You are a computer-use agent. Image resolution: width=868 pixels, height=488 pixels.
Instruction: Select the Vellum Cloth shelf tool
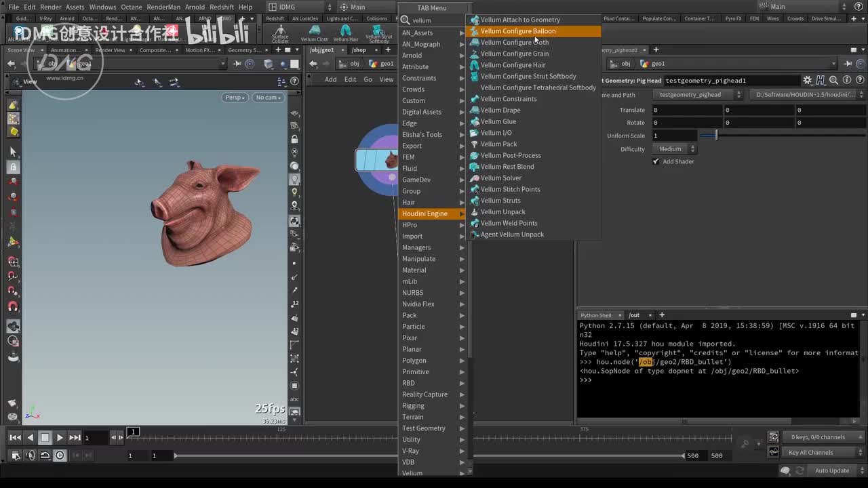[314, 33]
